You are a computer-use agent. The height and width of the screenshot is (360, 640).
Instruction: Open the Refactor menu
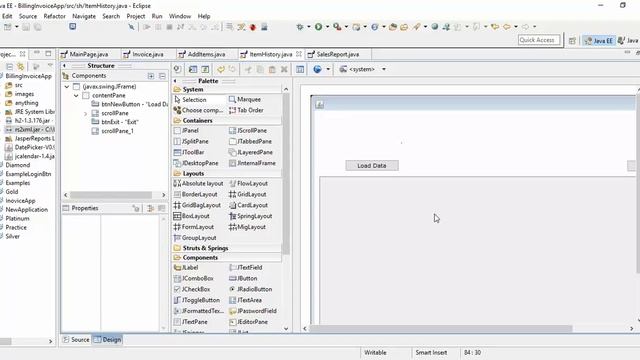(x=55, y=16)
